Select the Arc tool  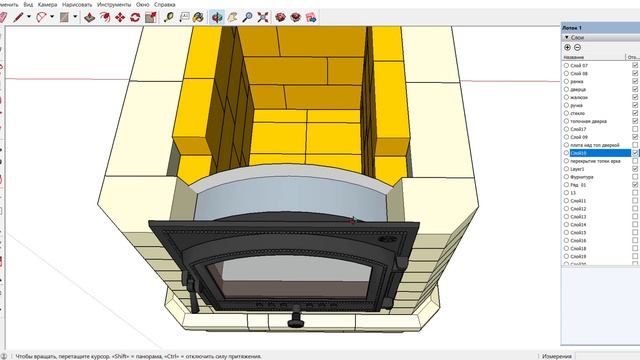[x=41, y=17]
